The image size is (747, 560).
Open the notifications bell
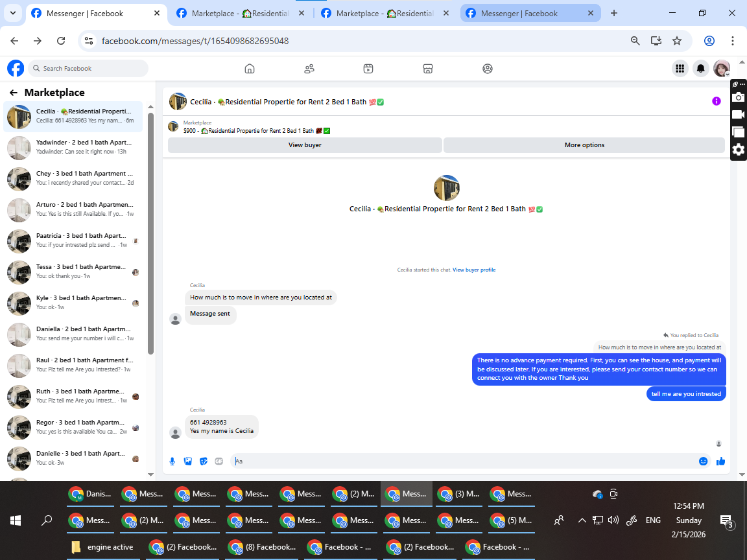tap(701, 69)
